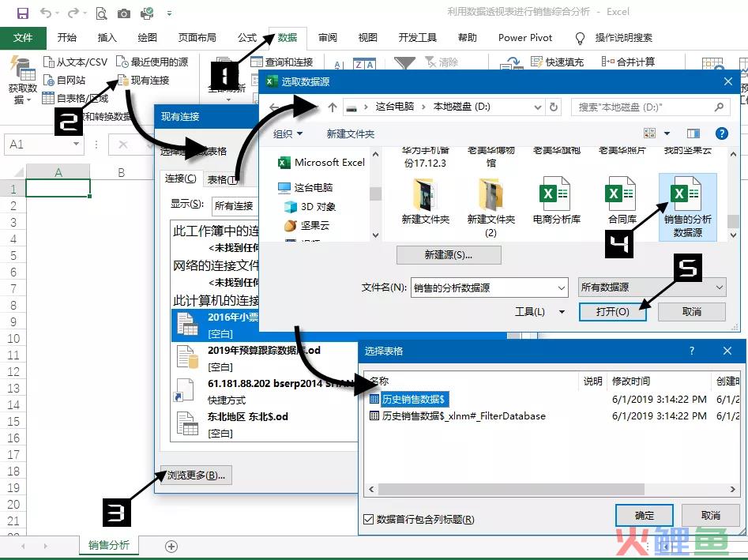The width and height of the screenshot is (748, 560).
Task: Select row 5 header
Action: 13,256
